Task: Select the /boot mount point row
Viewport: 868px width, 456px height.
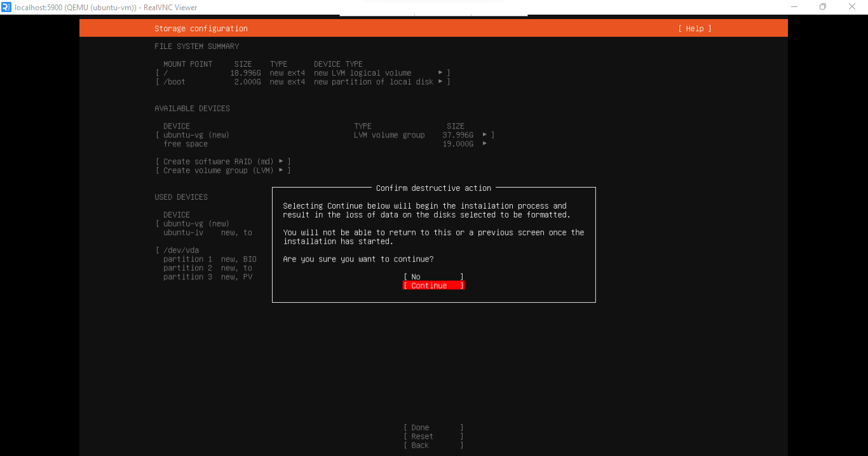Action: point(302,81)
